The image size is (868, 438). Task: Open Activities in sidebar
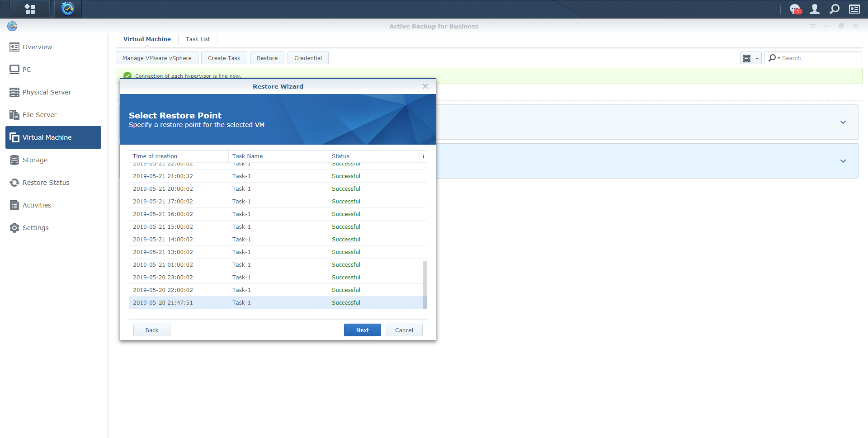pos(53,205)
